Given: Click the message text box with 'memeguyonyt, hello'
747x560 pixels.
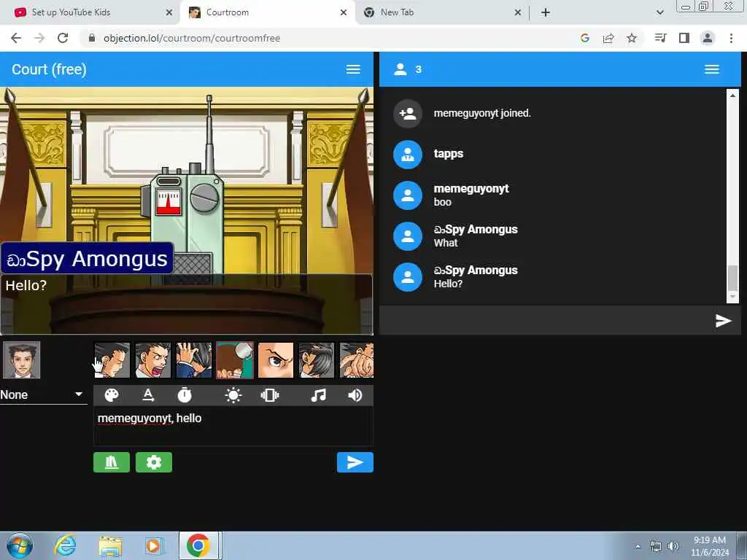Looking at the screenshot, I should pyautogui.click(x=233, y=426).
